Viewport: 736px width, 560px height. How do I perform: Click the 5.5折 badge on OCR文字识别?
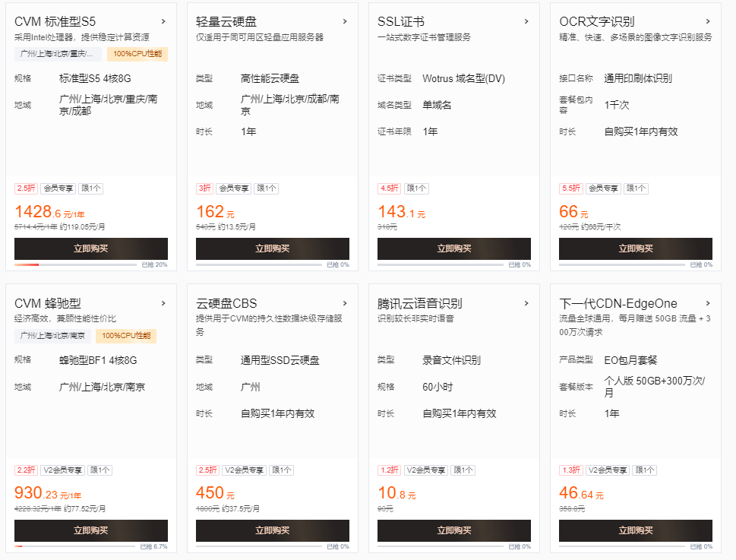pos(571,188)
